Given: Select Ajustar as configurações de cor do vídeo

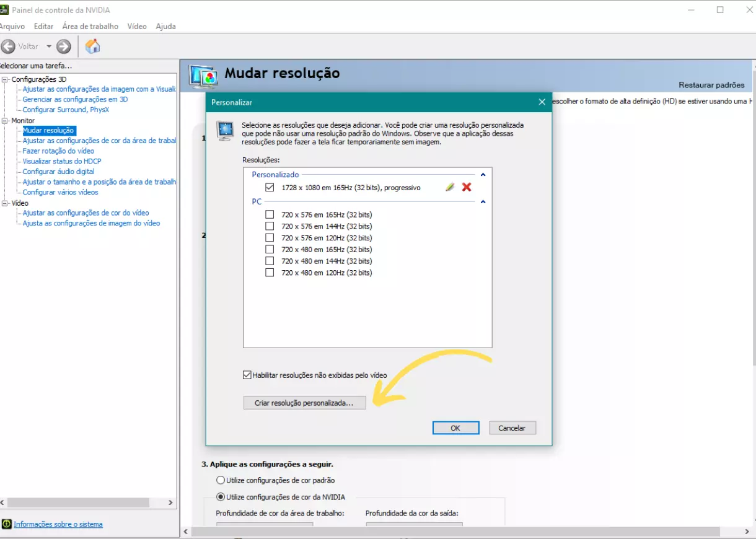Looking at the screenshot, I should 86,213.
